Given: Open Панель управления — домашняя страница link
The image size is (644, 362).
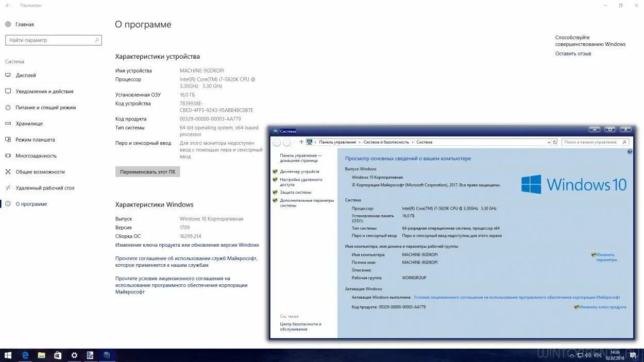Looking at the screenshot, I should coord(301,158).
